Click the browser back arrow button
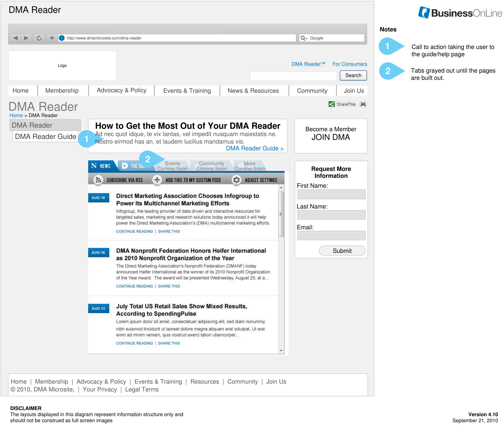Viewport: 504px width, 434px height. (15, 38)
